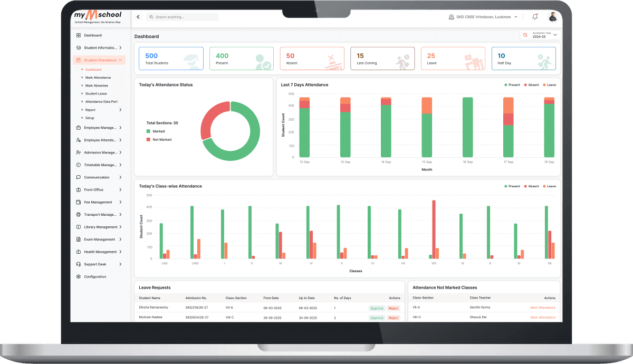Click the Dashboard grid icon in sidebar

(x=79, y=35)
